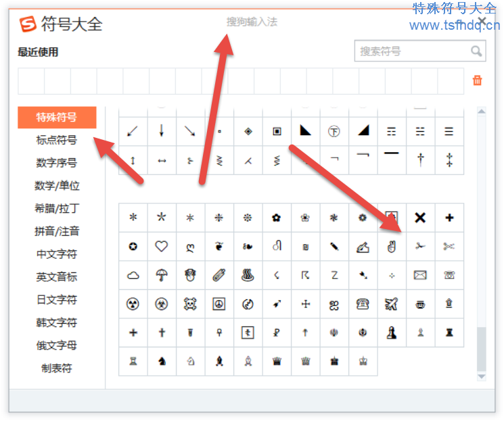Image resolution: width=504 pixels, height=421 pixels.
Task: Go to the 制表符 category
Action: pos(57,368)
